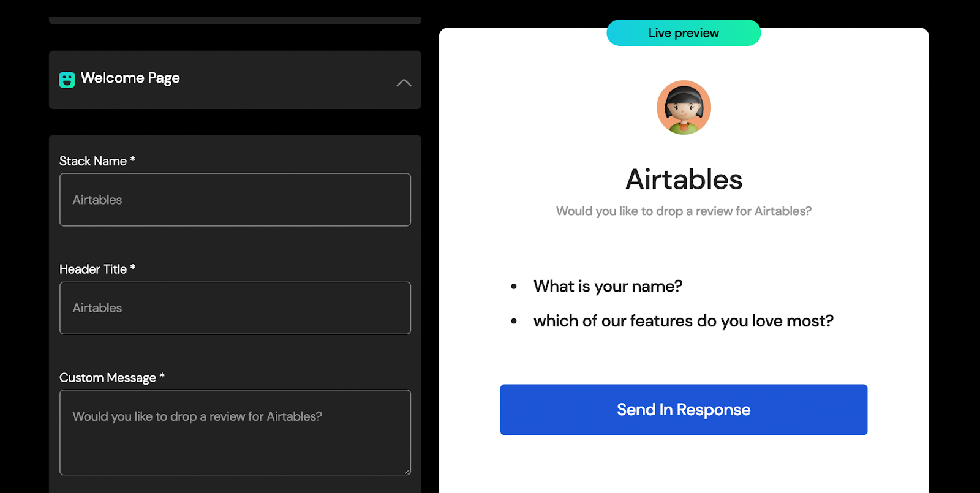
Task: Click the Send In Response button
Action: coord(684,410)
